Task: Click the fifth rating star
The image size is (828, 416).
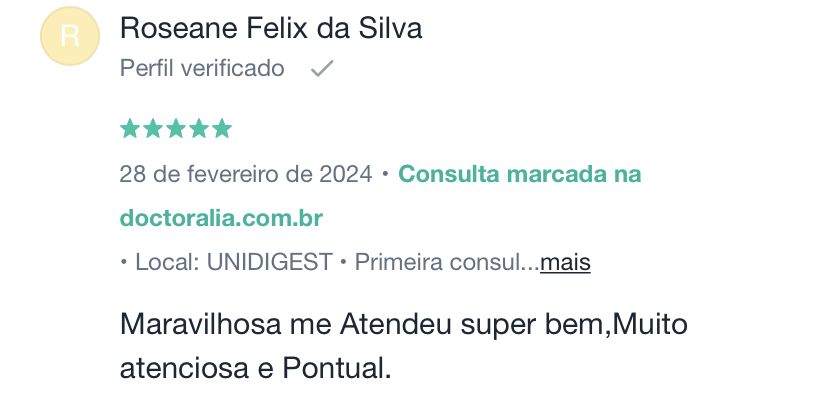Action: 222,128
